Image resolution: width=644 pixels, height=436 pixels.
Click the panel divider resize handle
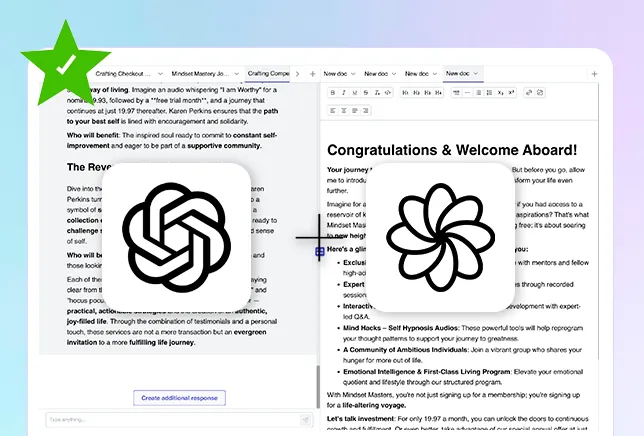click(319, 252)
